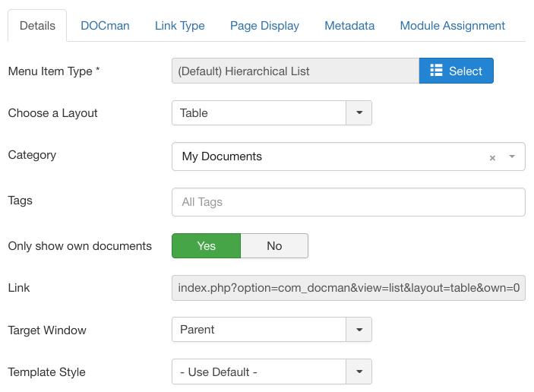Expand the Template Style dropdown
The image size is (534, 392).
359,371
